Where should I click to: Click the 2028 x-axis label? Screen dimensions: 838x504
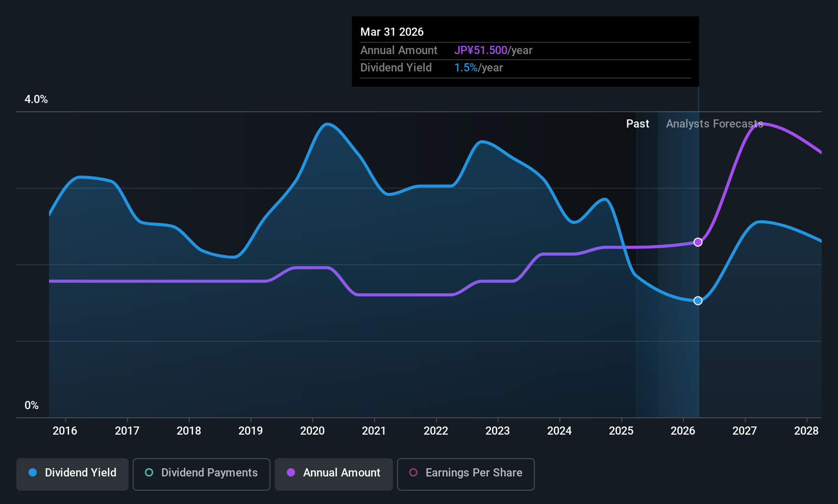[x=806, y=431]
